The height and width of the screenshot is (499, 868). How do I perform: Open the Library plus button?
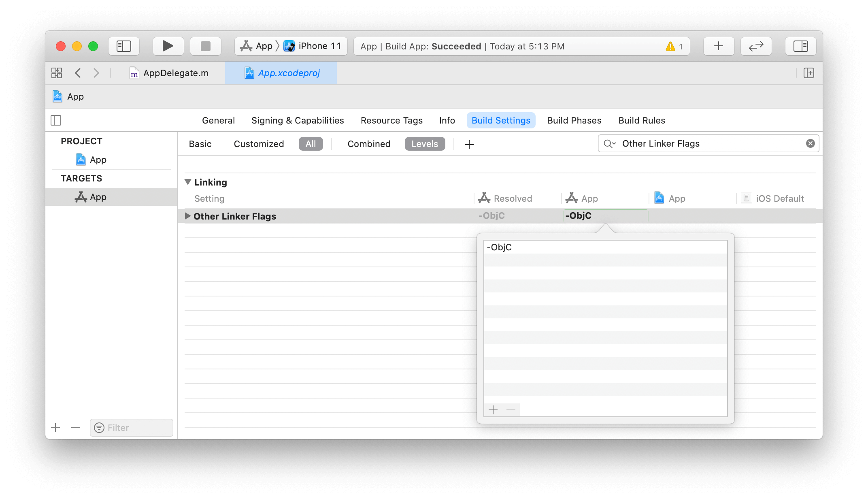pyautogui.click(x=718, y=46)
